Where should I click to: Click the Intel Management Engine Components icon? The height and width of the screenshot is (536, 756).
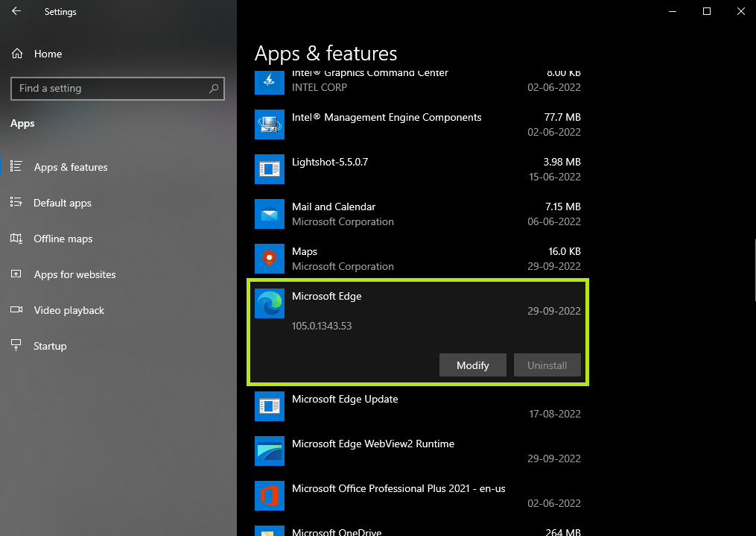pyautogui.click(x=270, y=124)
